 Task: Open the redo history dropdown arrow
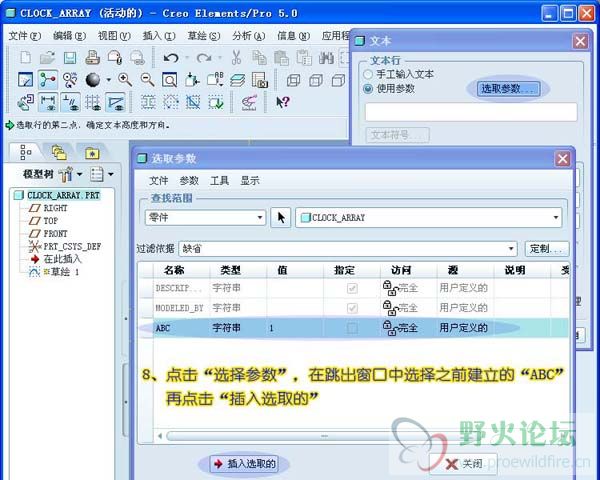[220, 58]
